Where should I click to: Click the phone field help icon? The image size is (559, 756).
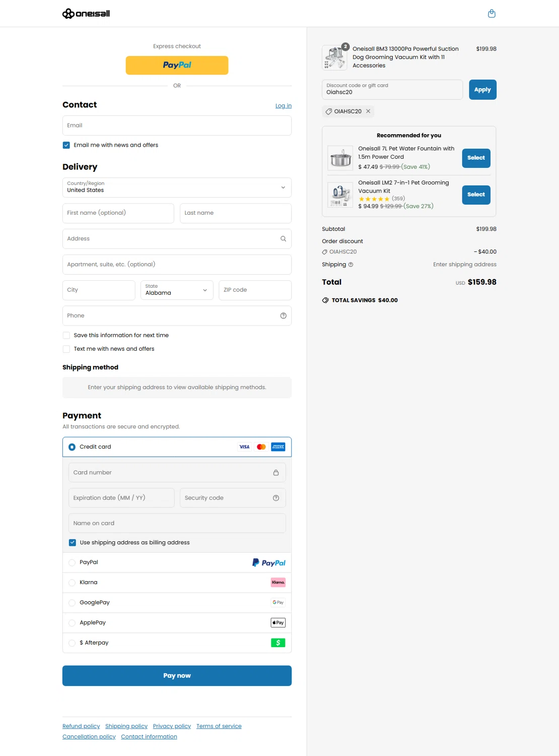coord(283,316)
